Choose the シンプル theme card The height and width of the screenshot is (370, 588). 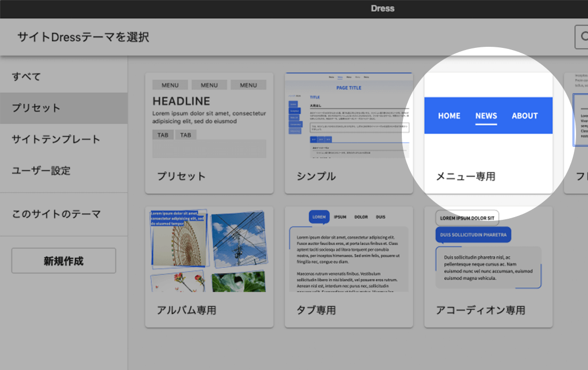tap(348, 133)
